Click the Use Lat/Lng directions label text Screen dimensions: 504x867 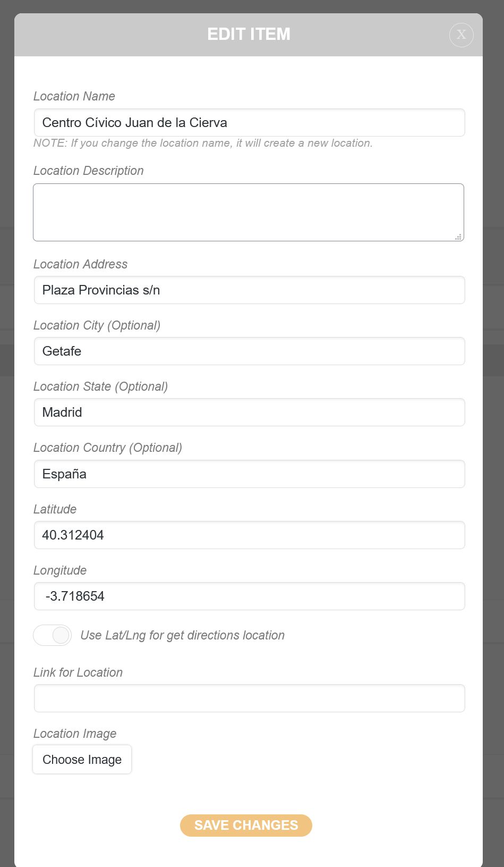click(182, 635)
